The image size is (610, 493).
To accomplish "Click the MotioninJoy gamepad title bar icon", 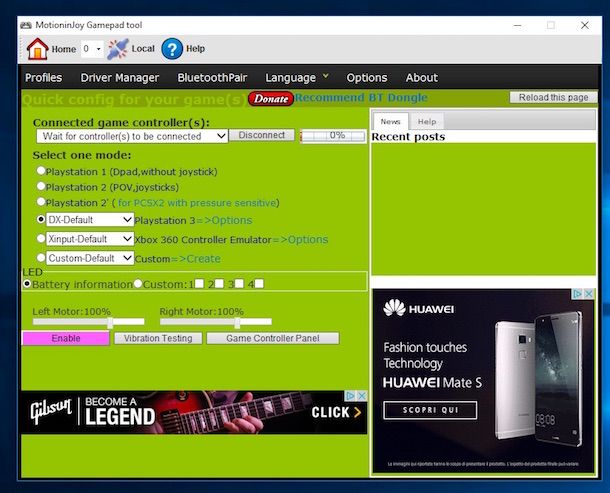I will (x=26, y=25).
